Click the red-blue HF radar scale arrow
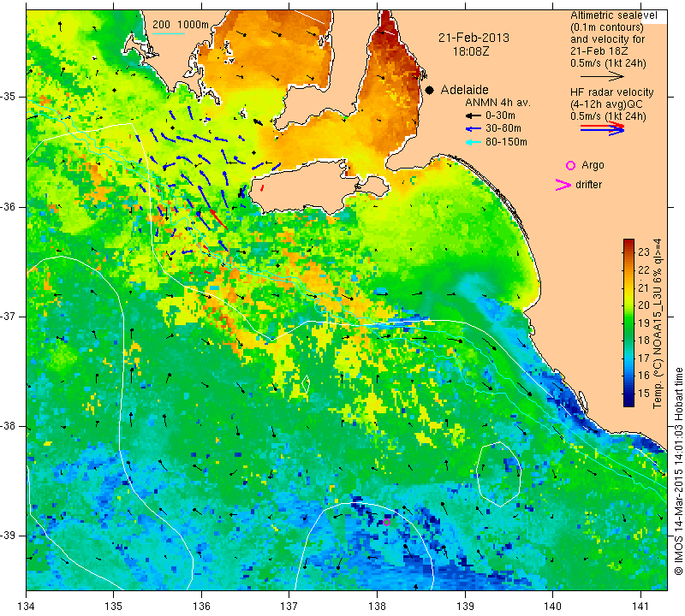 pyautogui.click(x=602, y=128)
